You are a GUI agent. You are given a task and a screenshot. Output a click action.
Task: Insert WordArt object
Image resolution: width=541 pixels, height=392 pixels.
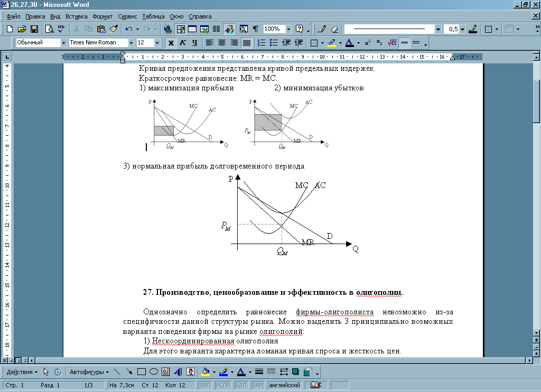coord(178,371)
